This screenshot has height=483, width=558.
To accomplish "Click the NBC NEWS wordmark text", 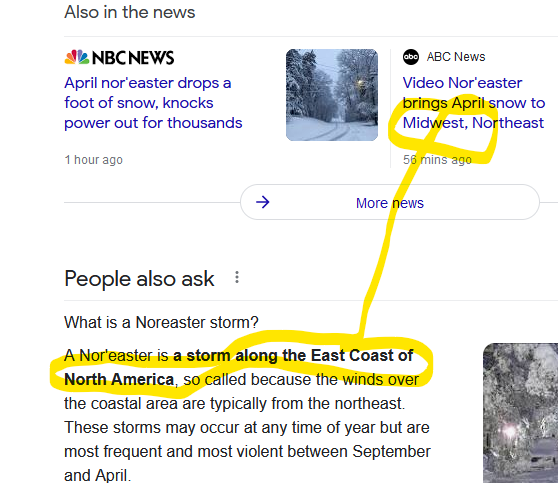I will pyautogui.click(x=133, y=58).
